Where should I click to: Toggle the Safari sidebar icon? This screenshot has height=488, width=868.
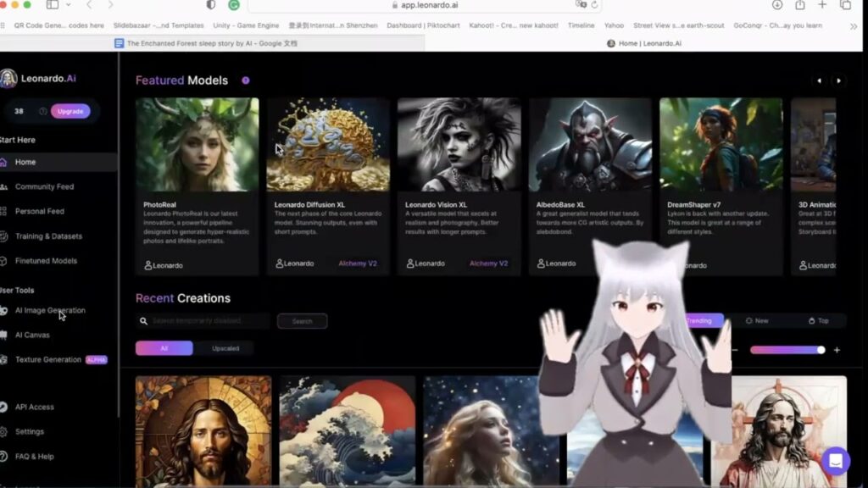pos(53,4)
